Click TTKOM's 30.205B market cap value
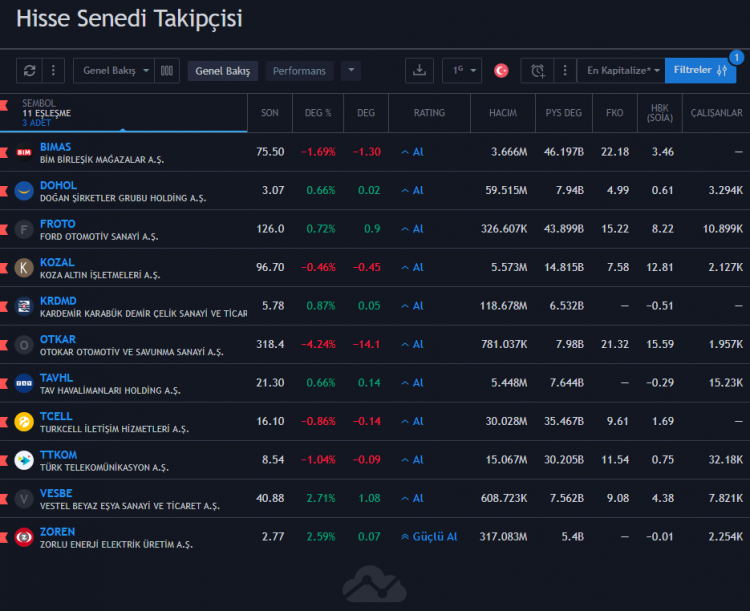Viewport: 750px width, 611px height. (x=563, y=460)
